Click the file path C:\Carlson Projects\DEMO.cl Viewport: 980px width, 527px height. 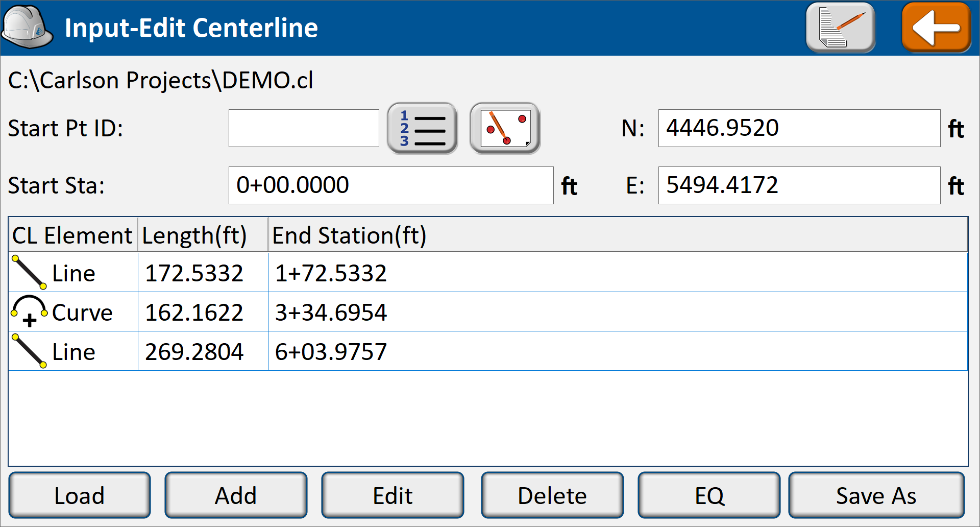click(160, 81)
